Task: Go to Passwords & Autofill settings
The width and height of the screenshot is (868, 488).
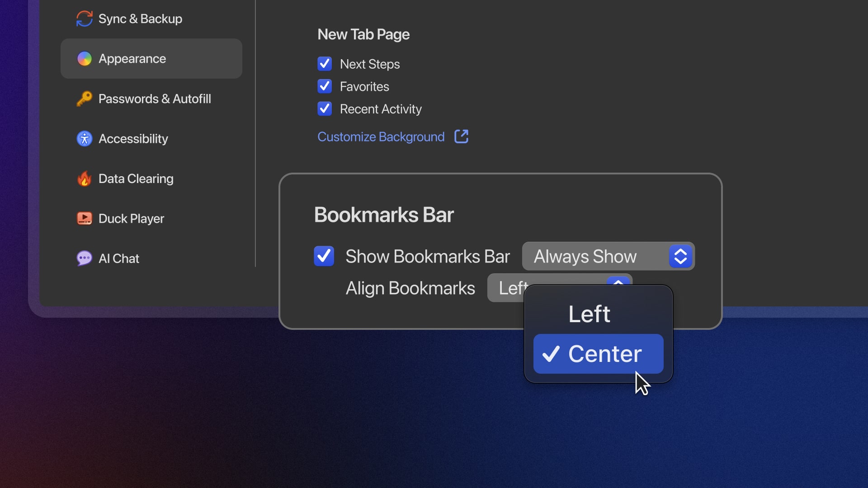Action: 151,99
